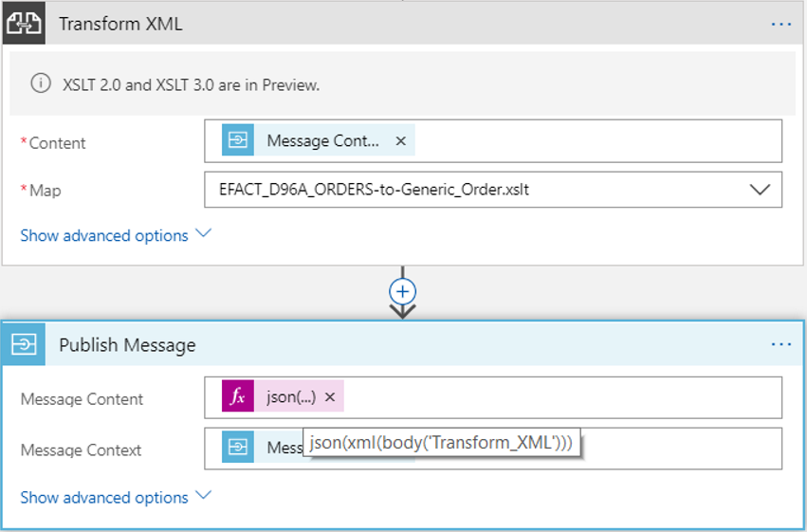Click empty area of the Content field

pyautogui.click(x=597, y=141)
